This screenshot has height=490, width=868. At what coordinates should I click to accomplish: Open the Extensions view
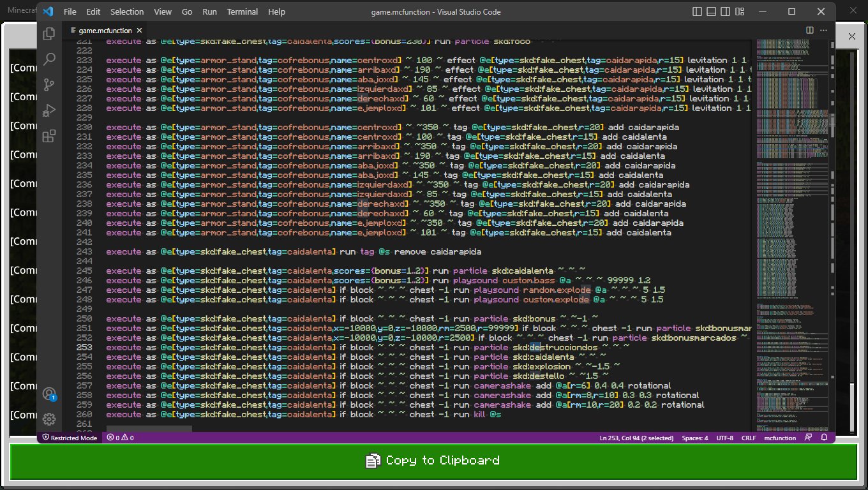click(49, 136)
